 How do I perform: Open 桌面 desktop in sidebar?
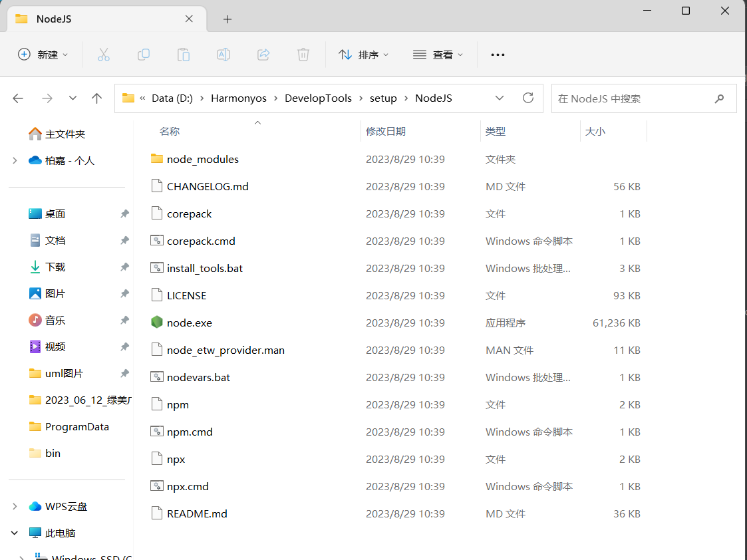47,213
